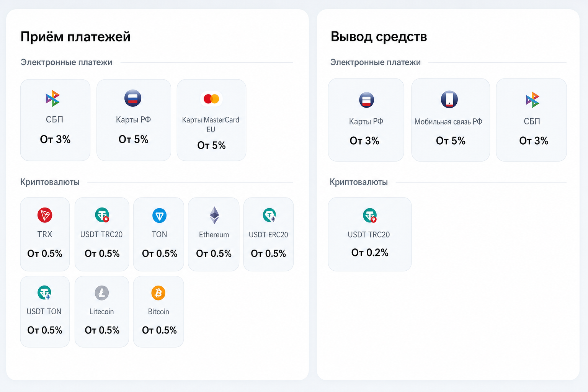Click От 5% under Карты MasterCard EU
Viewport: 588px width, 392px height.
pyautogui.click(x=211, y=145)
